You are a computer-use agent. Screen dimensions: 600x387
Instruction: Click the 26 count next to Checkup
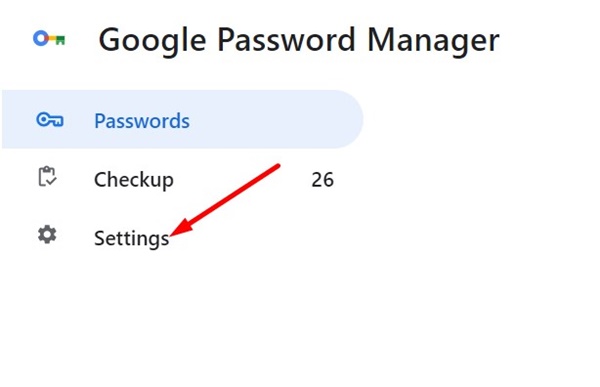(323, 180)
